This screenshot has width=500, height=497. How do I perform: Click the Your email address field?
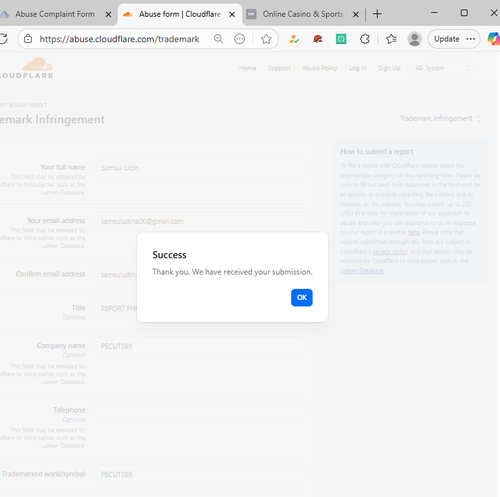point(200,221)
